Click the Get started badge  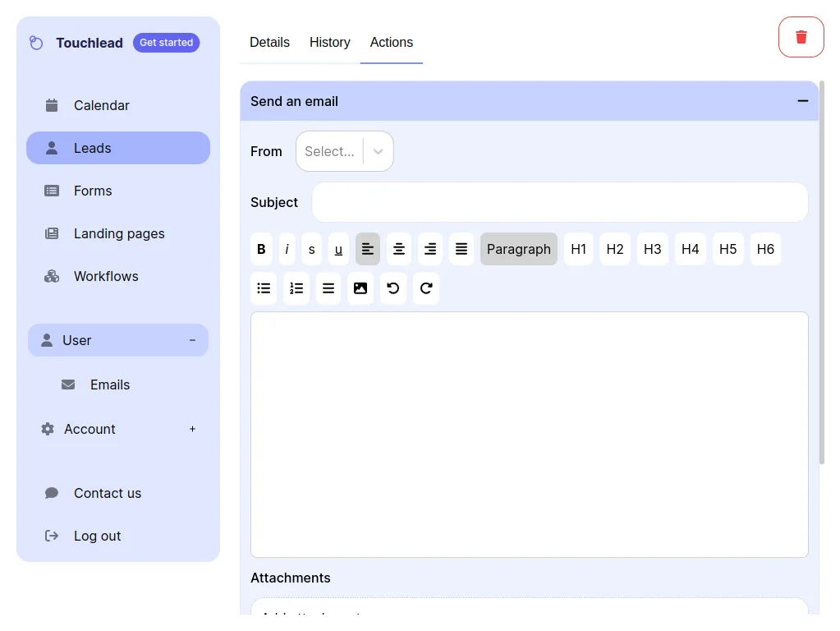coord(166,42)
